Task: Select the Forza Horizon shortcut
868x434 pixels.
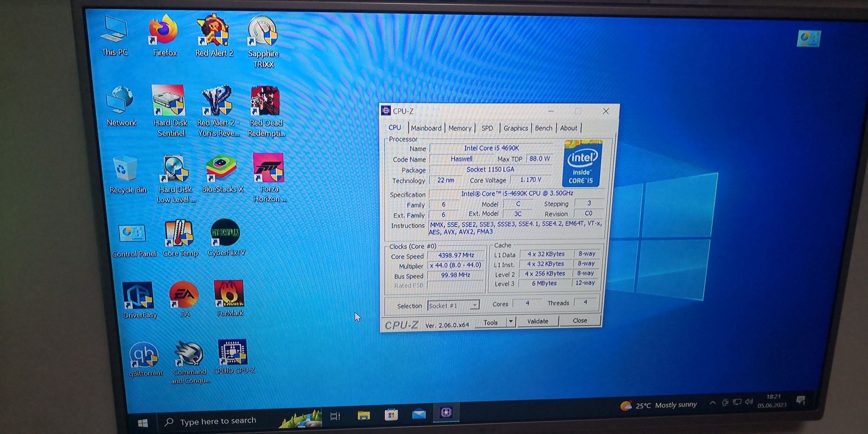Action: click(269, 178)
